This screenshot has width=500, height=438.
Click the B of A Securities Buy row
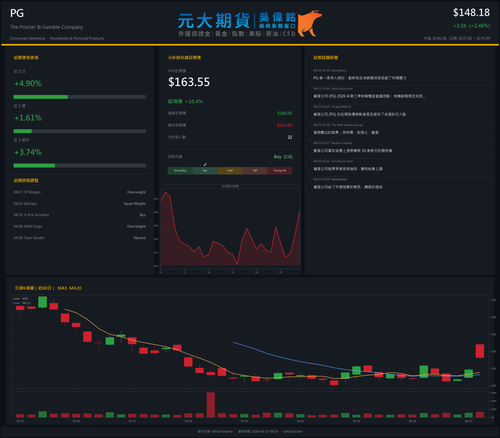click(79, 215)
